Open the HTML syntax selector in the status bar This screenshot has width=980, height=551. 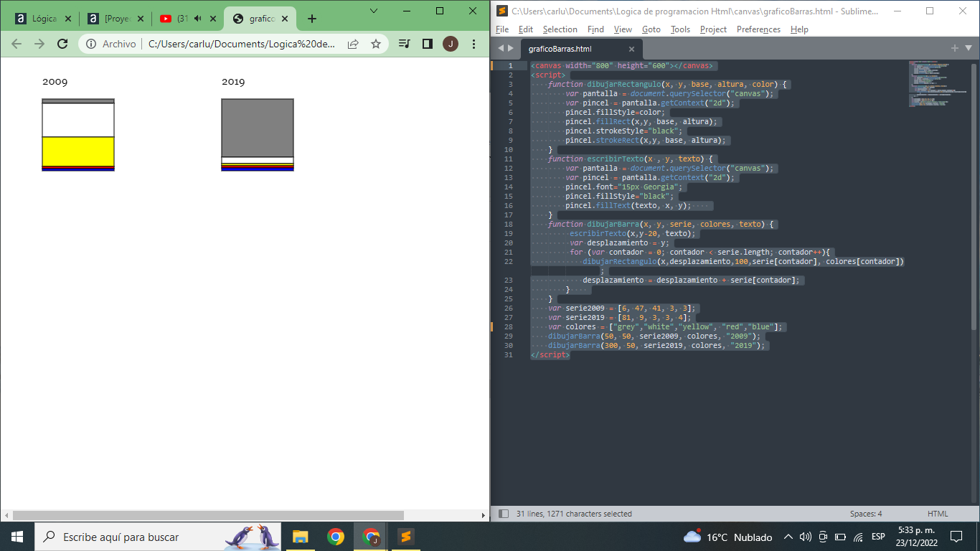[938, 514]
